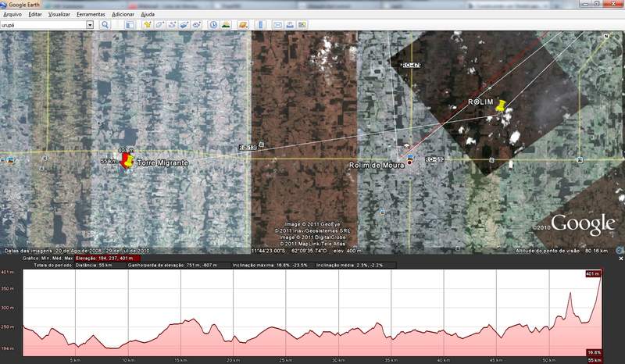Click the add image overlay icon
Screen dimensions: 625x364
[184, 25]
